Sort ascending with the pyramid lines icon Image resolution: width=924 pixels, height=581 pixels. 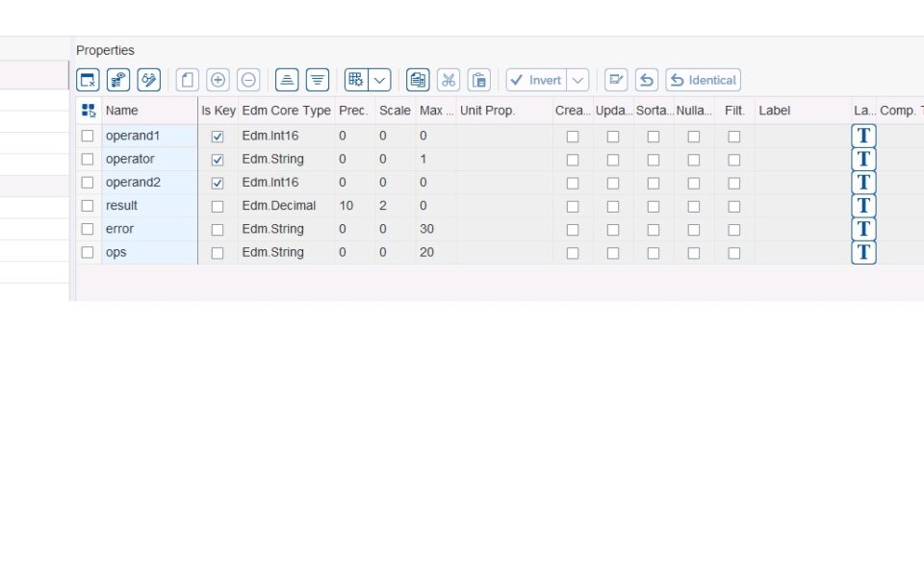point(287,80)
